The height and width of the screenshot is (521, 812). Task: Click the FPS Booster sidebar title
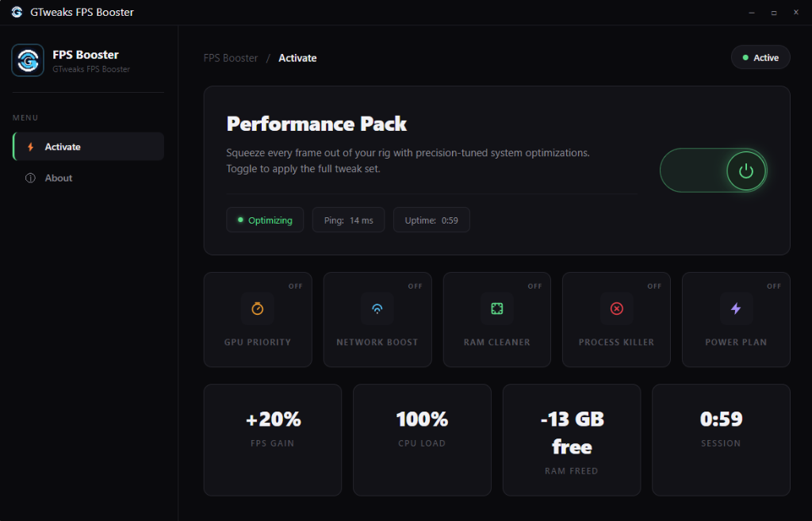click(86, 55)
